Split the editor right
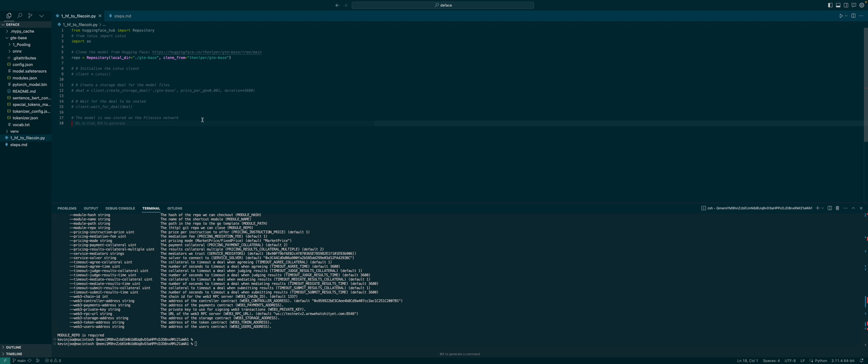Viewport: 868px width, 364px height. (x=853, y=16)
